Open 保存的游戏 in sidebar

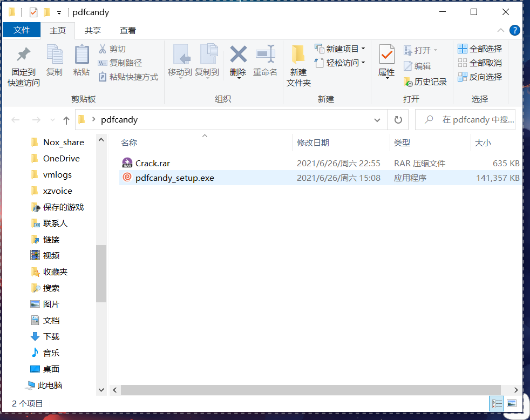(57, 207)
